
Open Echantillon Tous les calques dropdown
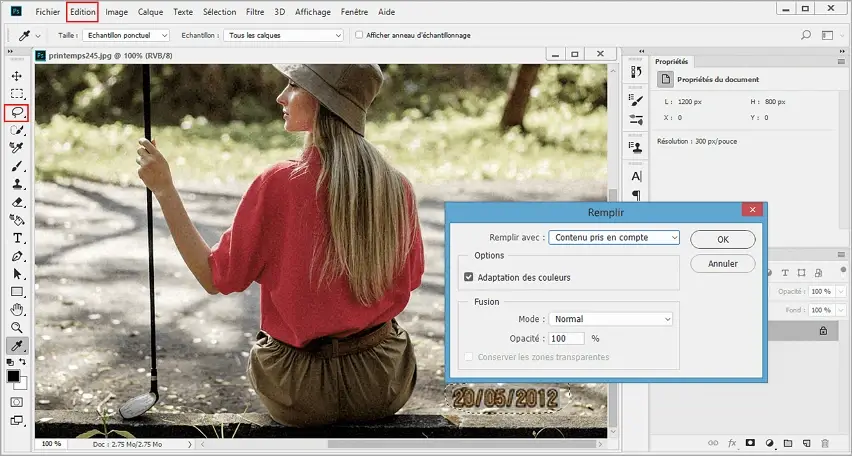click(x=283, y=35)
